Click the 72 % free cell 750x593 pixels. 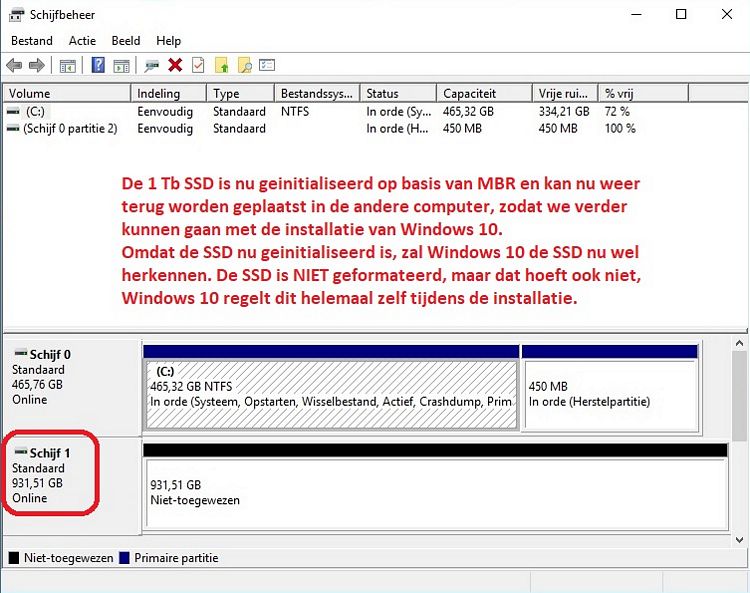coord(617,111)
